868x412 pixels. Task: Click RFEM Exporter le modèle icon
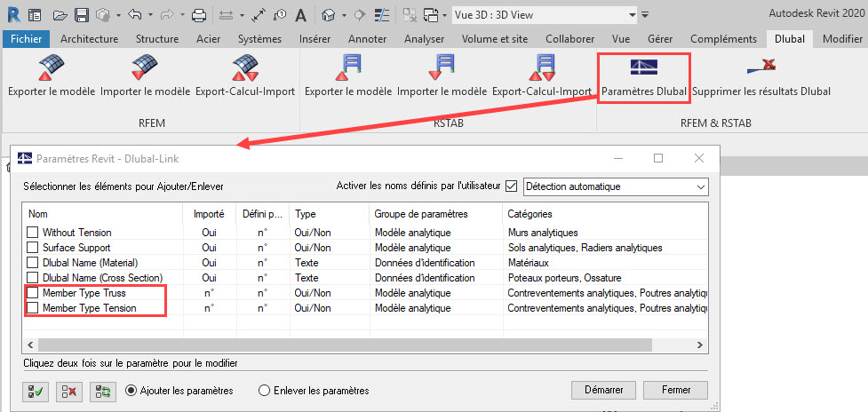(x=52, y=67)
